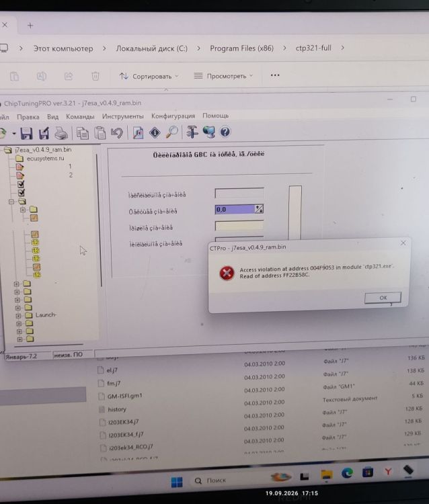Open Microsoft Store from the taskbar
The image size is (429, 504).
368,472
